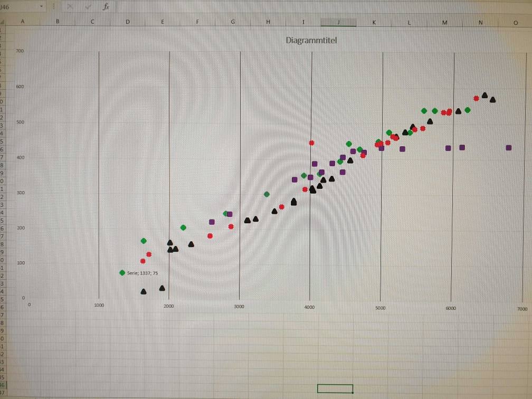Click the green diamond labeled Serie; 1337; 75
This screenshot has height=399, width=532.
coord(122,273)
